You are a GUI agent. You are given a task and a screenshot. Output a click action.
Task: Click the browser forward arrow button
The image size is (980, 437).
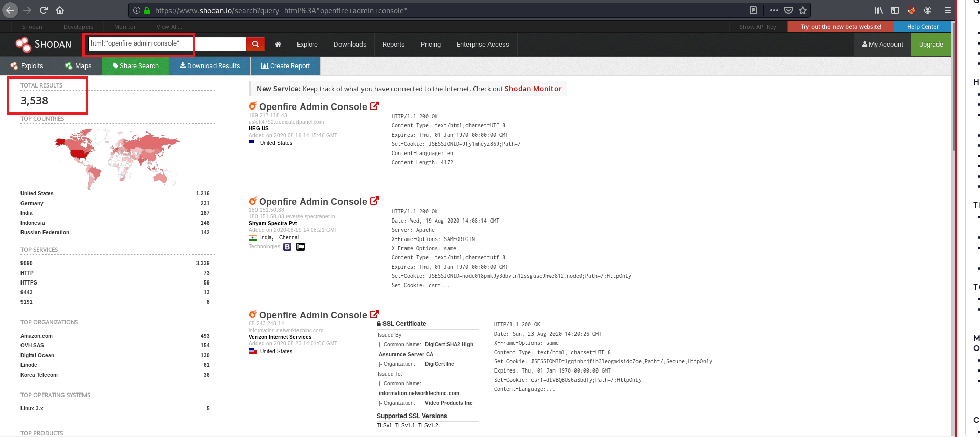(x=27, y=10)
